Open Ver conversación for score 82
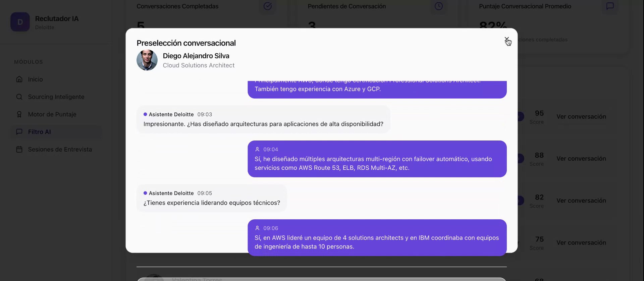 (581, 201)
